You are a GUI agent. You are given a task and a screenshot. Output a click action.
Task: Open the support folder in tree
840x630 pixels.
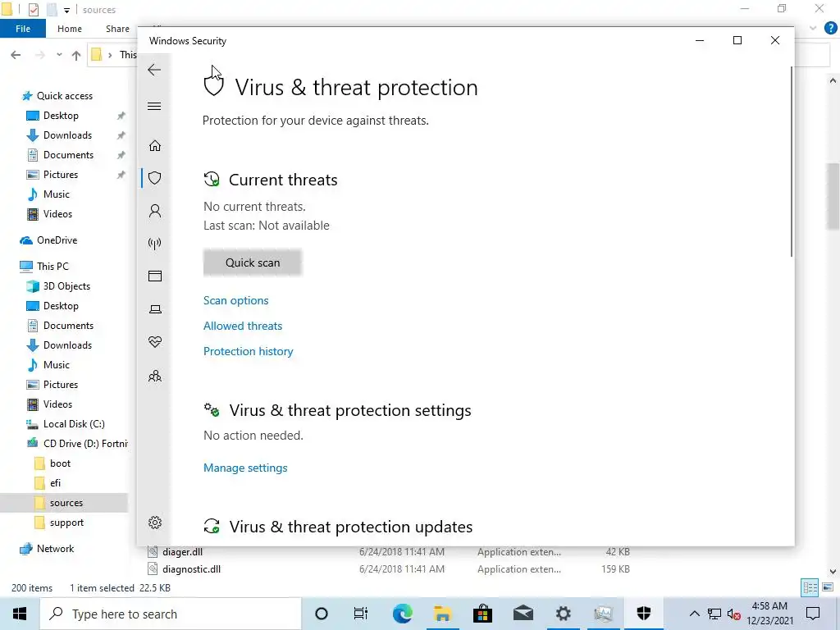tap(66, 523)
